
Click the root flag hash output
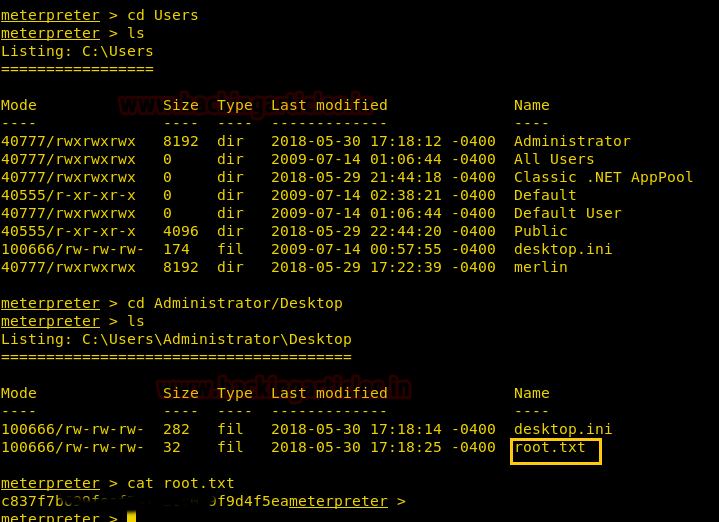[144, 501]
